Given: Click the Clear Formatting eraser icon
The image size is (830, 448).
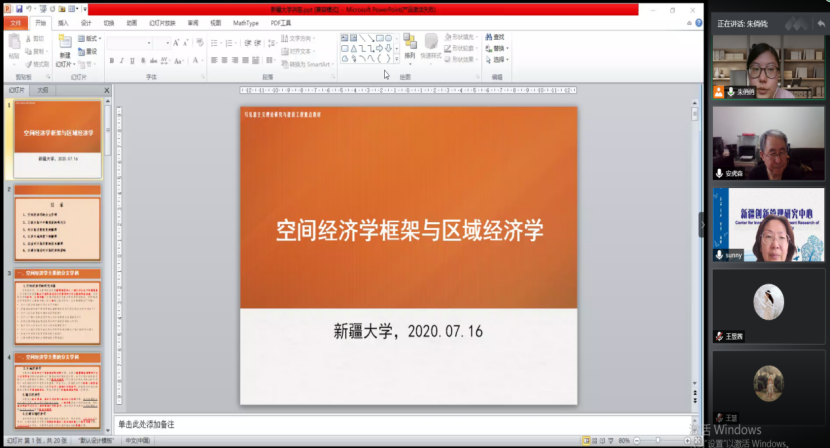Looking at the screenshot, I should click(x=200, y=42).
